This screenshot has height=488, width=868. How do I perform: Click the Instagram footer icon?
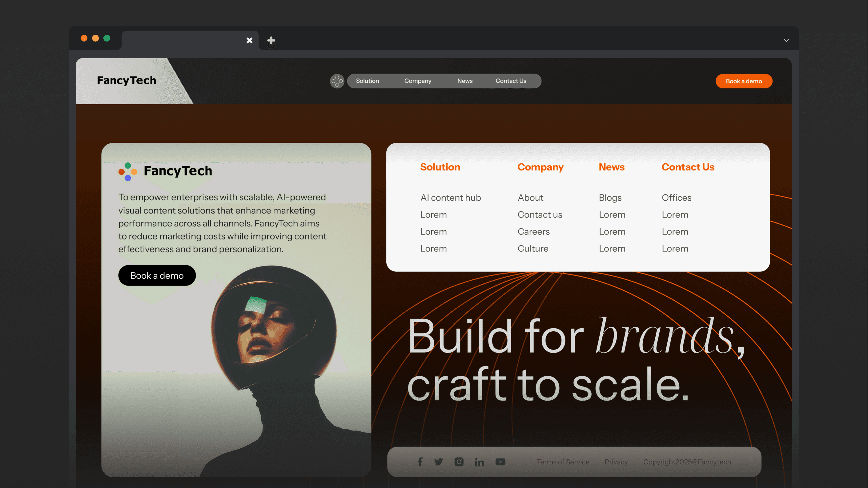coord(459,462)
